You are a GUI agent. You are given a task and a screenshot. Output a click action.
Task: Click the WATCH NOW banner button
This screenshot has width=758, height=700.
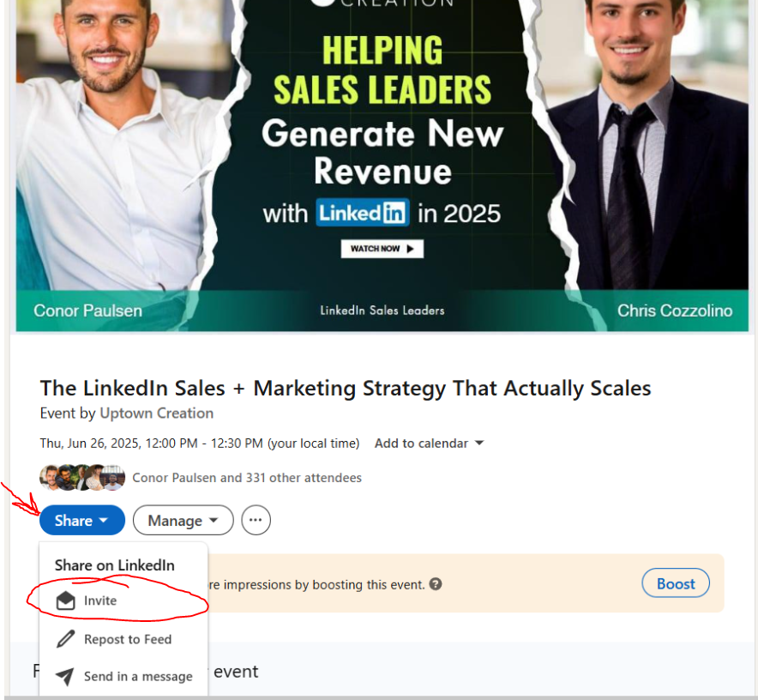click(382, 249)
